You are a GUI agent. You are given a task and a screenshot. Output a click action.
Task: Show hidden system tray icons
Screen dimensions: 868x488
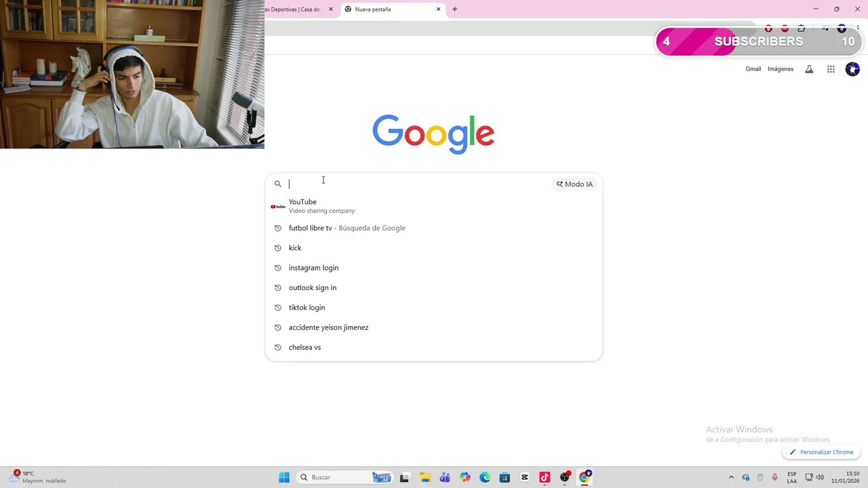[731, 477]
